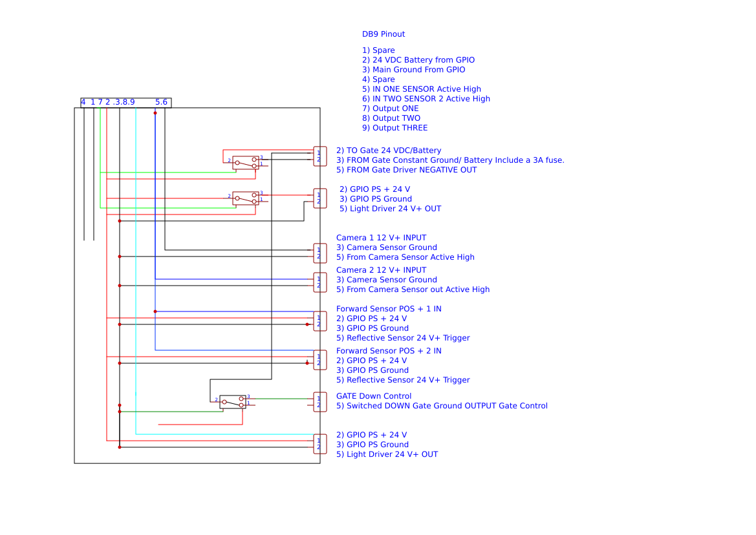756x535 pixels.
Task: Select the GPIO PS relay switch symbol
Action: 246,198
